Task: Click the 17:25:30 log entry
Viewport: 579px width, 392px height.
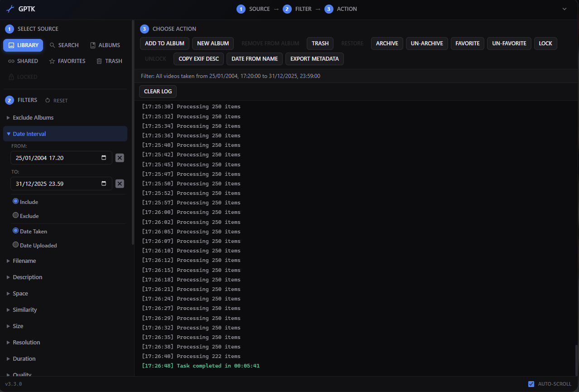Action: click(x=191, y=107)
